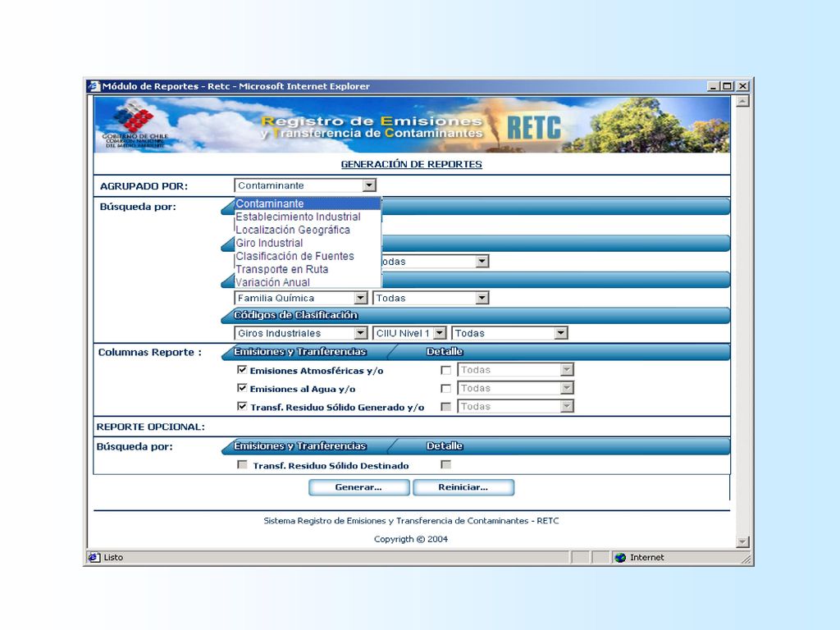Uncheck Transf. Residuo Sólido Generado y/o checkbox
Screen dimensions: 840x630
242,406
